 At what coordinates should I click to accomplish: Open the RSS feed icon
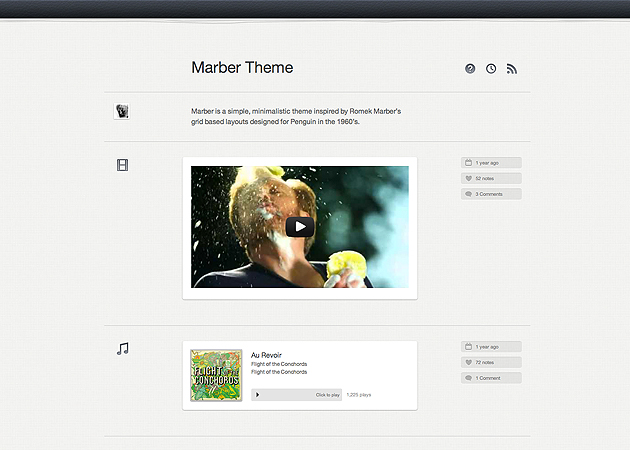(512, 69)
